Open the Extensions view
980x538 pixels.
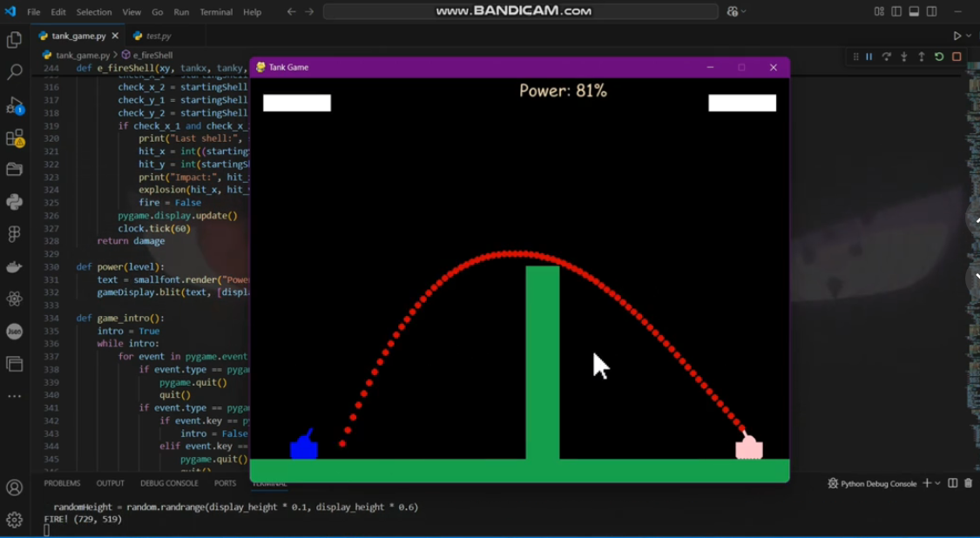(x=14, y=138)
